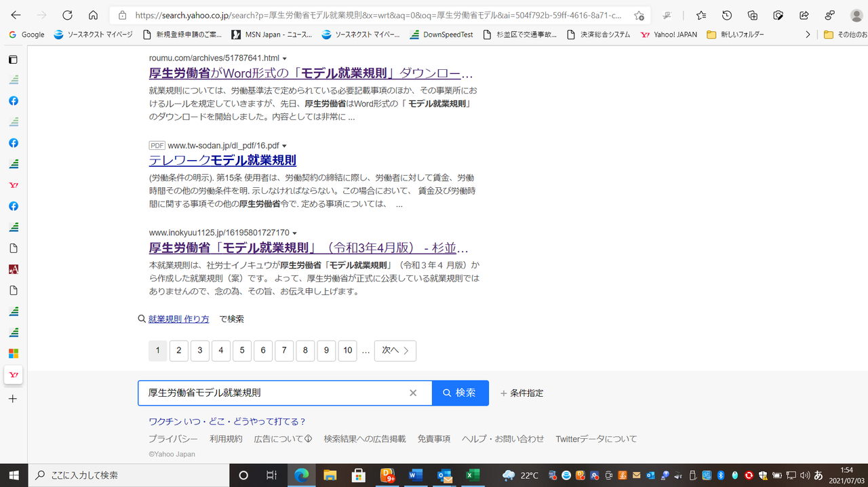Open the browser History icon
This screenshot has width=868, height=487.
point(727,15)
